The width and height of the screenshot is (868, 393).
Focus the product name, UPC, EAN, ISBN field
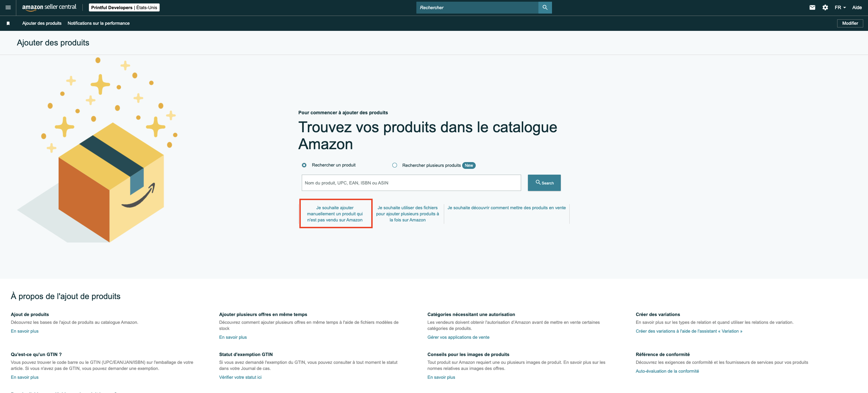411,183
